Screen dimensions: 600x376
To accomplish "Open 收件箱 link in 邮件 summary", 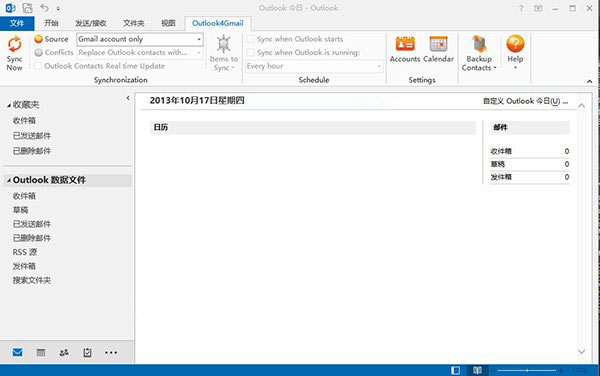I will (501, 151).
